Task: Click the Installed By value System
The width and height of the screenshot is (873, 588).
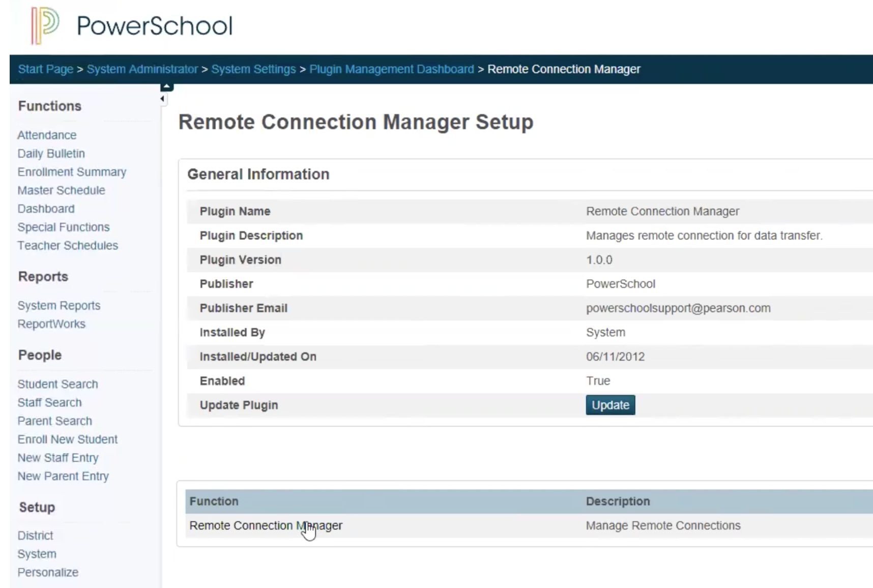Action: [x=605, y=333]
